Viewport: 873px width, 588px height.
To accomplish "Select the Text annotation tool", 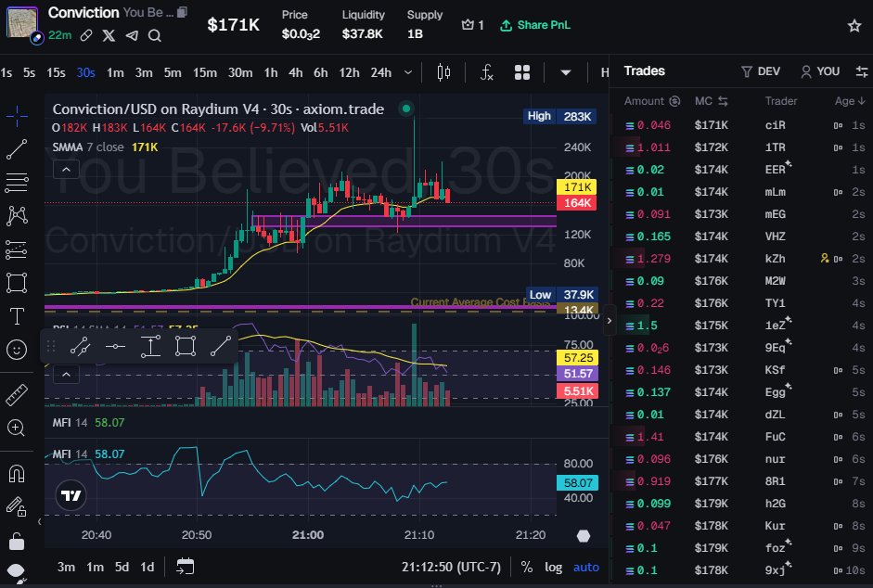I will (x=17, y=316).
